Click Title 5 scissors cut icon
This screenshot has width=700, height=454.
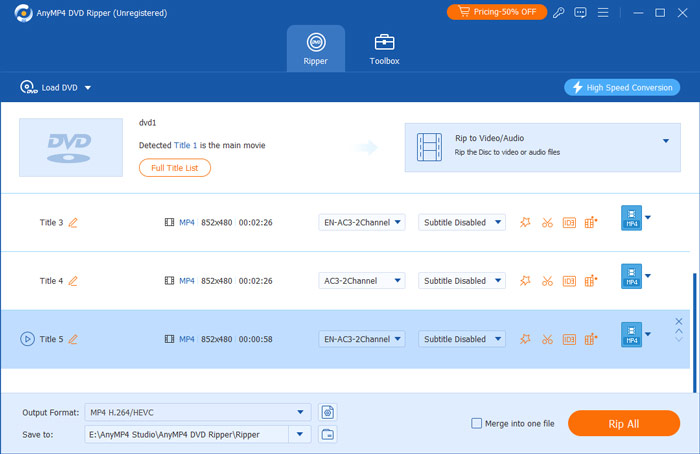(x=547, y=339)
